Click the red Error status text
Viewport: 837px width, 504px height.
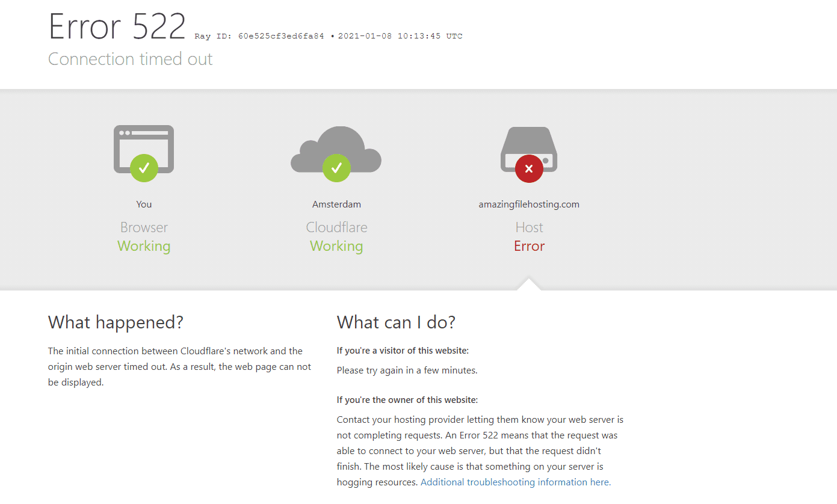(x=529, y=246)
